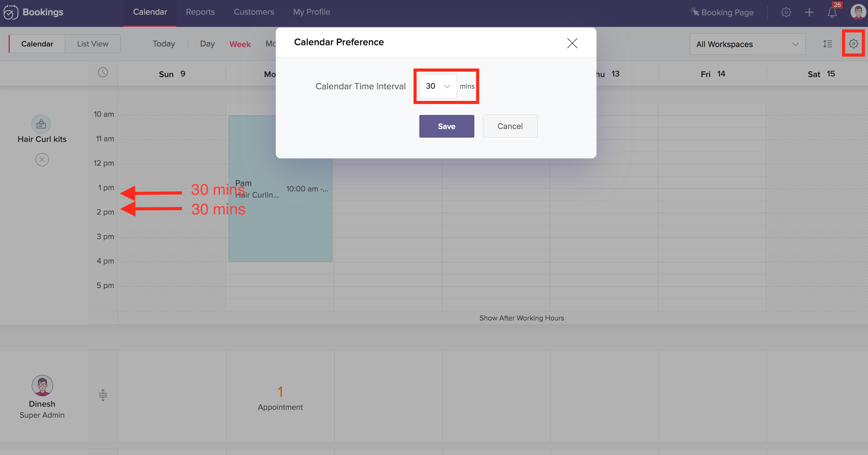Switch to Day view
Viewport: 868px width, 455px height.
207,44
